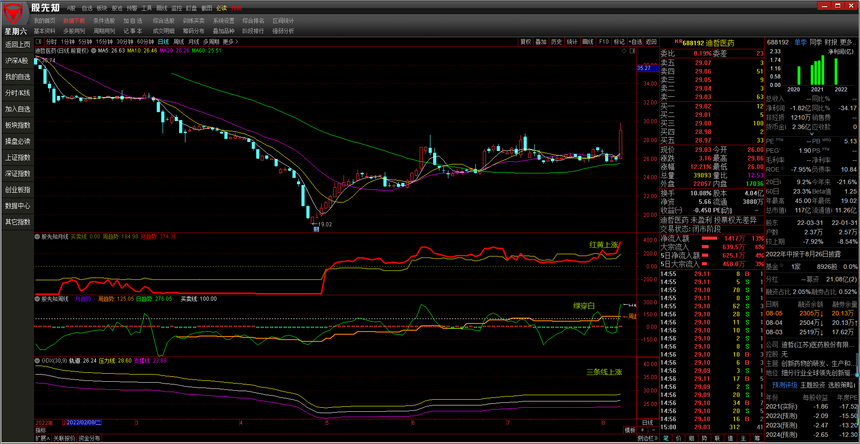Viewport: 860px width, 444px height.
Task: Open 数据中心 in left sidebar
Action: tap(17, 206)
